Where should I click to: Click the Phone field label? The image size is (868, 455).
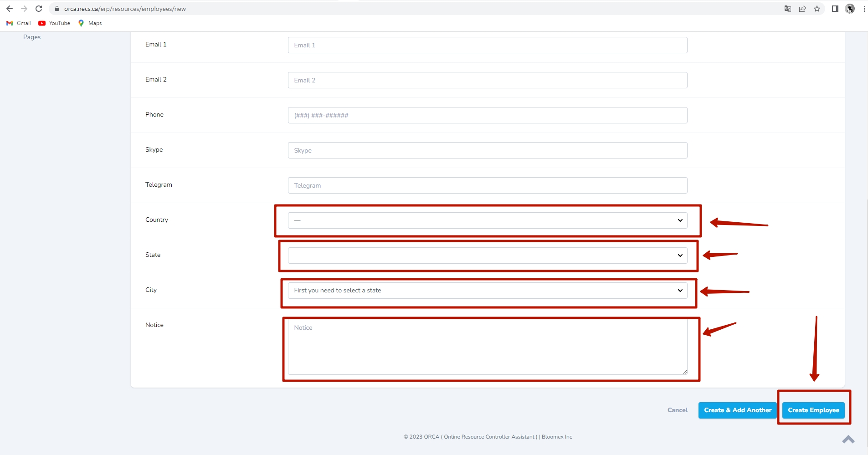click(154, 114)
